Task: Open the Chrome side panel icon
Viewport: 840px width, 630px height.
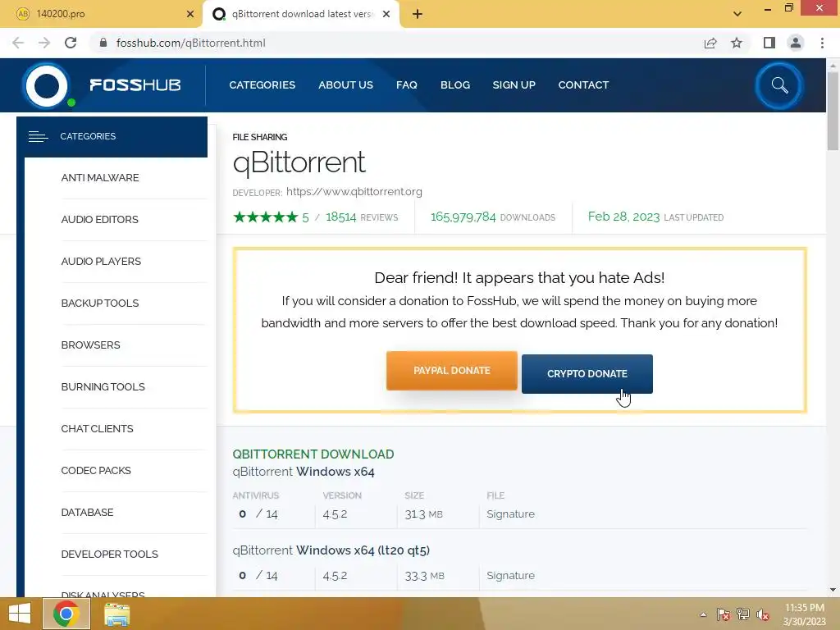Action: [x=769, y=43]
